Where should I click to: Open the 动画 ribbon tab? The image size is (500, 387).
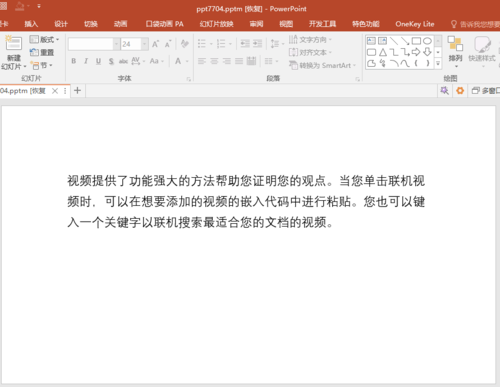pos(120,24)
